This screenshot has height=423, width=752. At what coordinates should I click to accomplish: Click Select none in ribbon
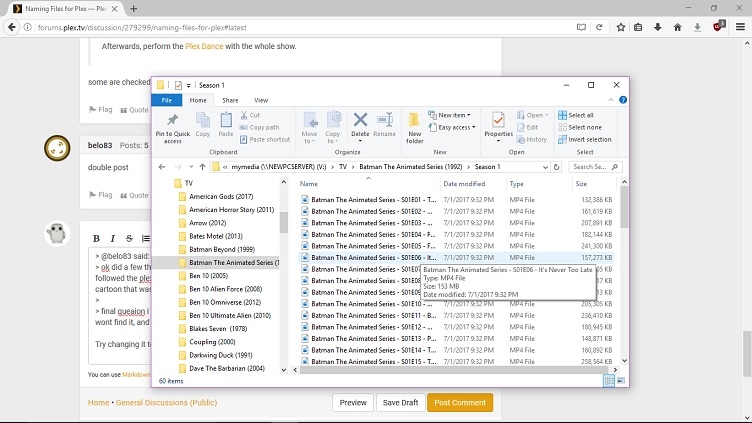[579, 127]
